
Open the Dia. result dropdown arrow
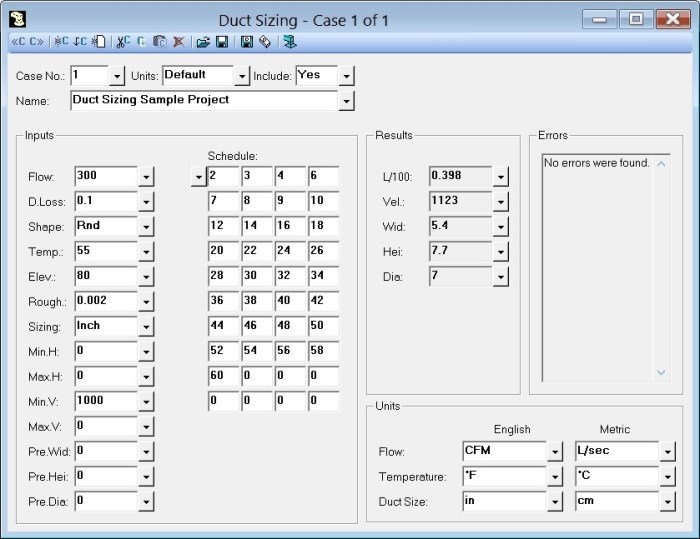pyautogui.click(x=500, y=277)
